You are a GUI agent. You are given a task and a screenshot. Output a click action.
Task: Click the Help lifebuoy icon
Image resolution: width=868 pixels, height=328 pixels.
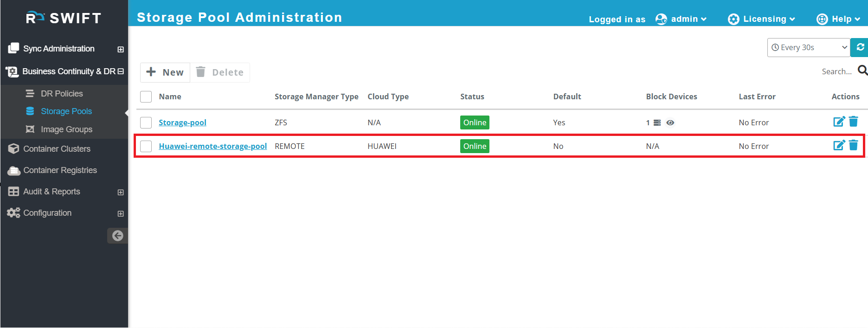pyautogui.click(x=822, y=19)
